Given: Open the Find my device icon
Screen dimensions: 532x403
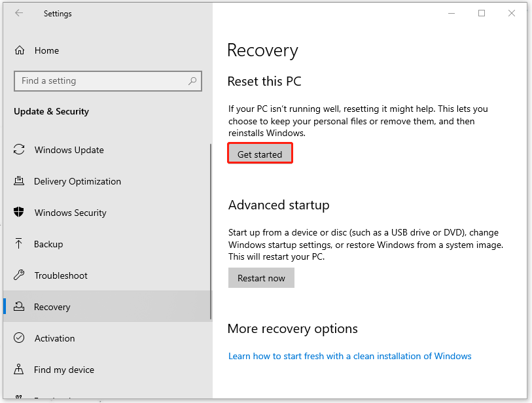Looking at the screenshot, I should point(20,370).
